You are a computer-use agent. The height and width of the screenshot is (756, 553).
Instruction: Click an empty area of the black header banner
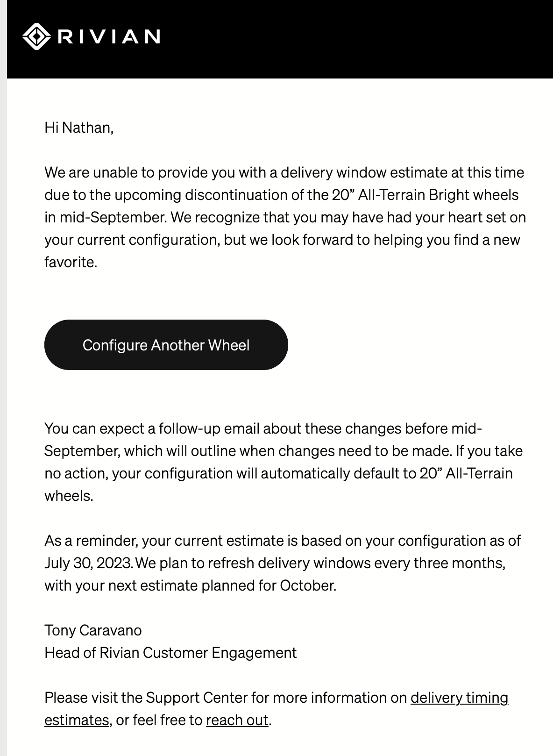click(355, 39)
